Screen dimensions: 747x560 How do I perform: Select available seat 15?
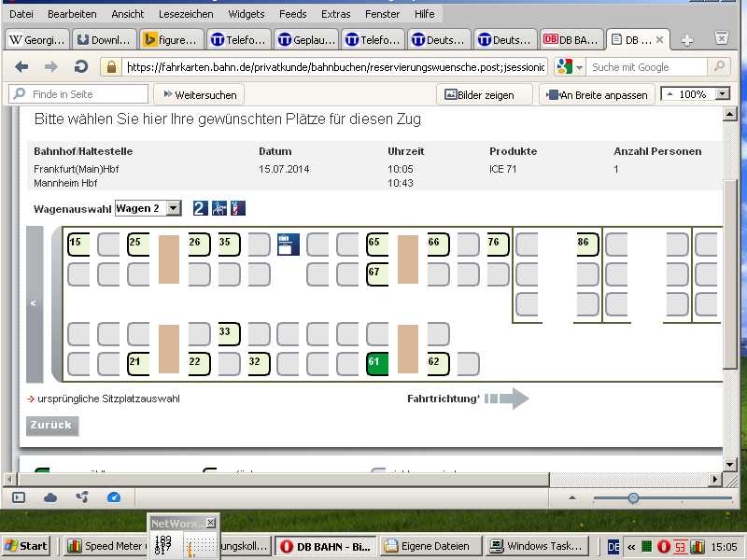click(x=78, y=245)
